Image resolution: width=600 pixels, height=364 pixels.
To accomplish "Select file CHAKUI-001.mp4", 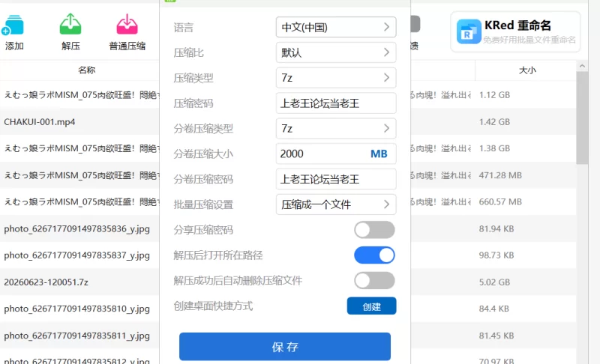I will [40, 122].
